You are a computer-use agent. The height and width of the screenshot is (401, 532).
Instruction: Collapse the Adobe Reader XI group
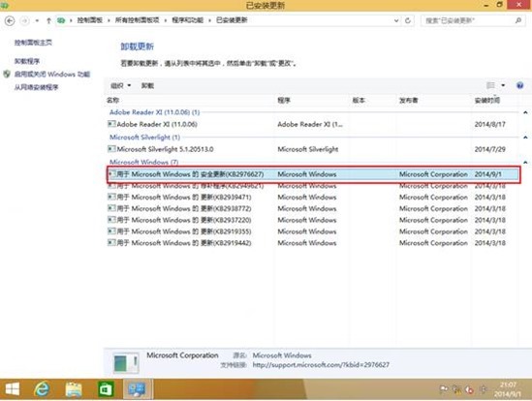pyautogui.click(x=525, y=112)
